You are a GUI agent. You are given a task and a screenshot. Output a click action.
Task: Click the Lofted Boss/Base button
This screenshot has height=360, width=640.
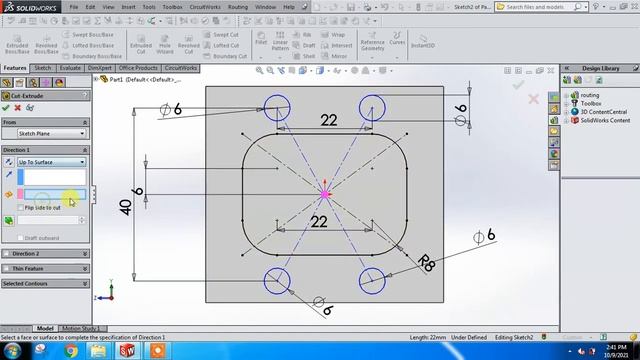pos(89,45)
